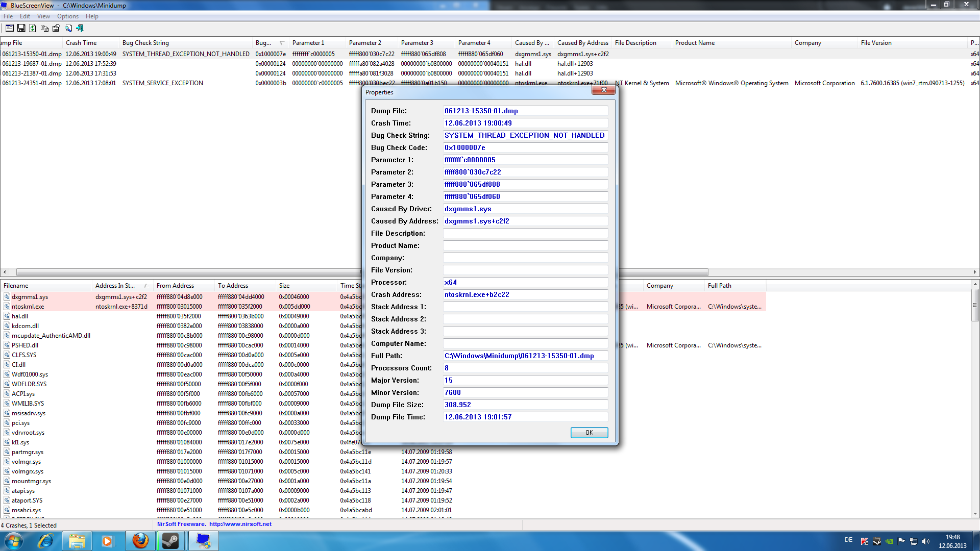The height and width of the screenshot is (551, 980).
Task: Click the Advanced Options toolbar icon
Action: (9, 28)
